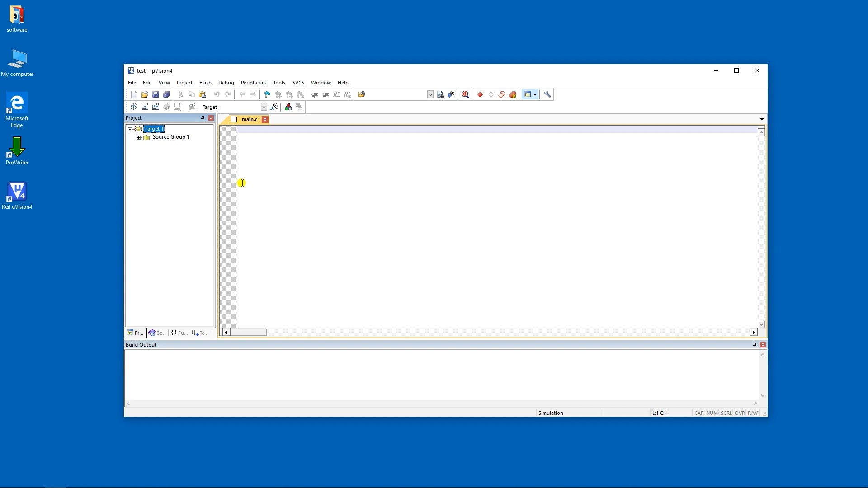Insert/Remove Breakpoint red dot
The image size is (868, 488).
pyautogui.click(x=480, y=94)
